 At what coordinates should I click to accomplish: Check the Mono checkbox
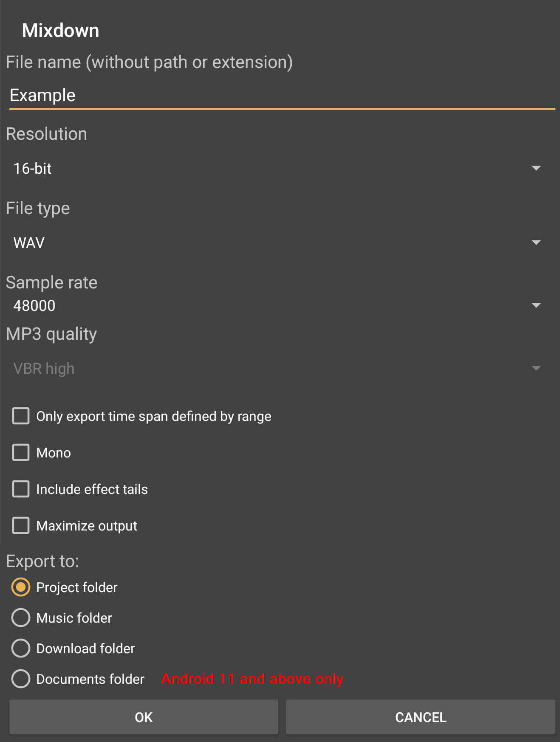21,453
